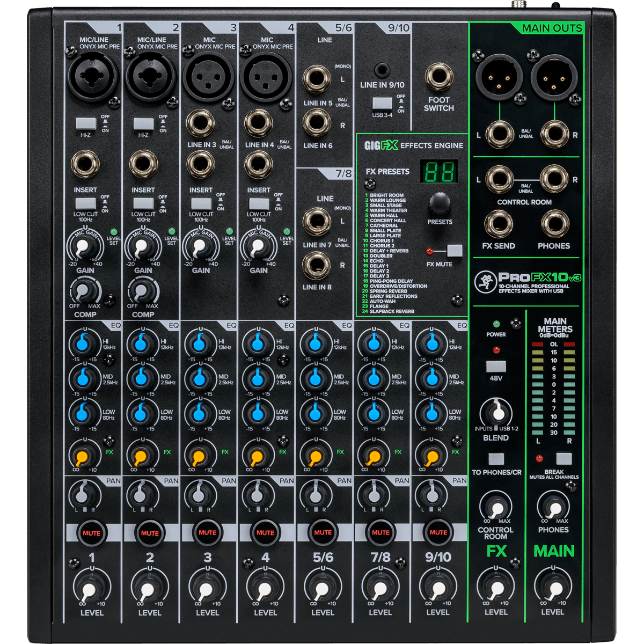Click the LINE IN 9/10 mini jack
The width and height of the screenshot is (644, 644).
tap(382, 69)
